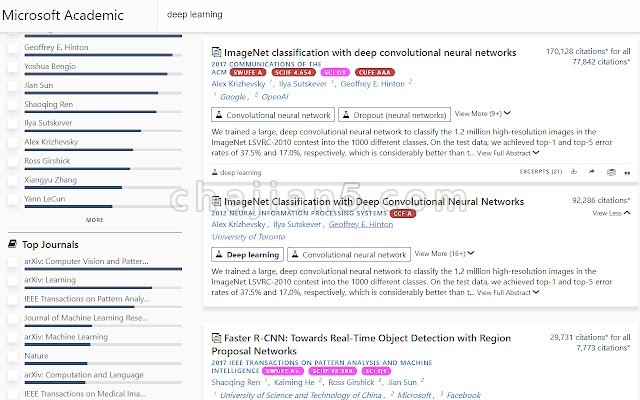Viewport: 640px width, 400px height.
Task: Open the underlined Geoffrey E. Hinton author link
Action: click(x=361, y=224)
